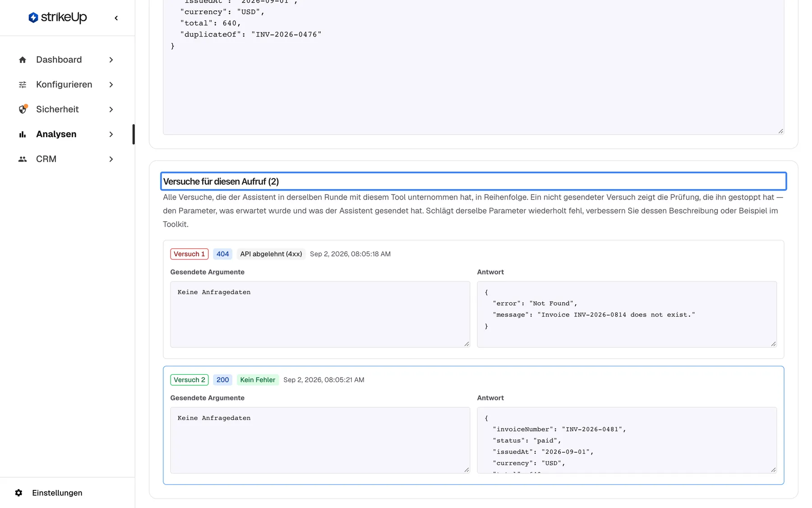Expand the CRM submenu chevron

(x=111, y=159)
